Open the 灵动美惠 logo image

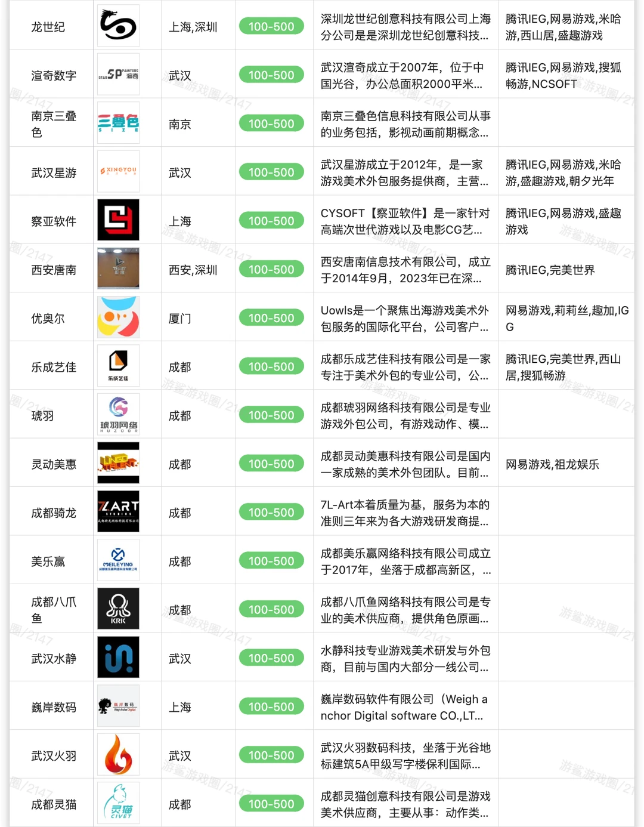[118, 463]
